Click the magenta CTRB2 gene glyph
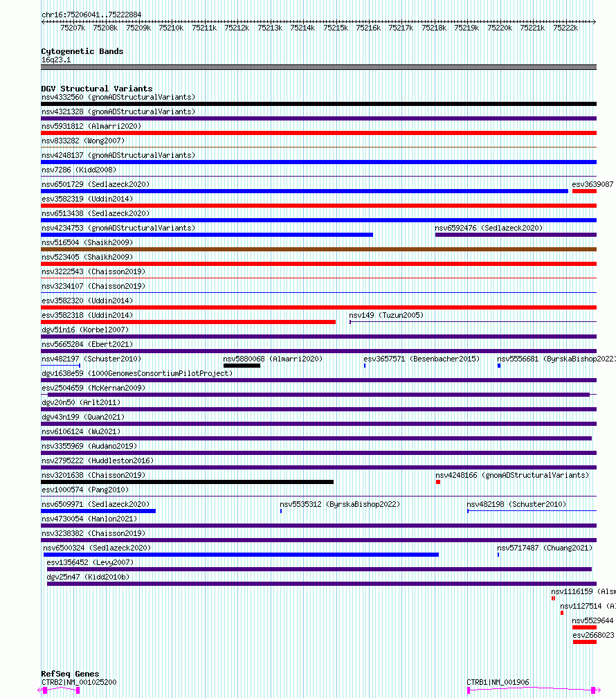616x698 pixels. pyautogui.click(x=60, y=690)
